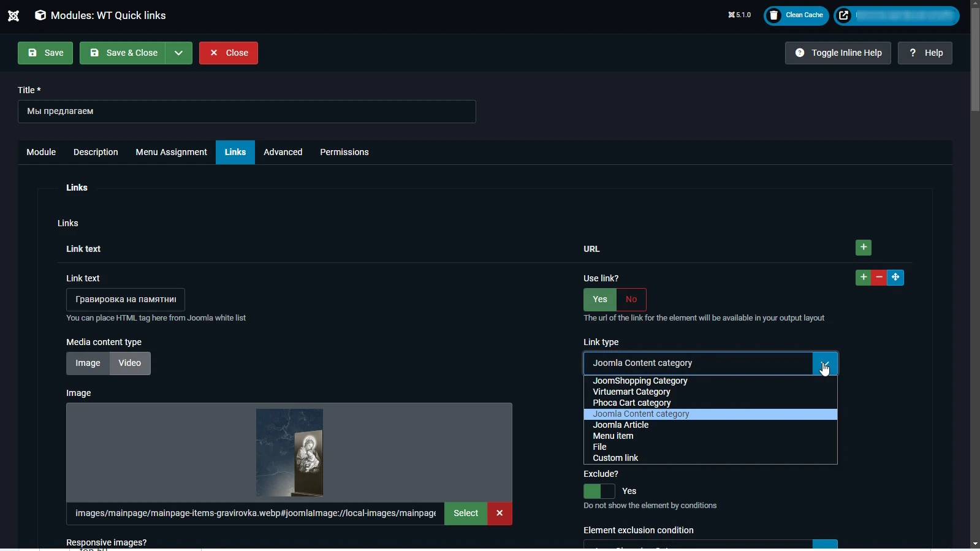The height and width of the screenshot is (551, 980).
Task: Click the green add row icon in header
Action: (x=863, y=248)
